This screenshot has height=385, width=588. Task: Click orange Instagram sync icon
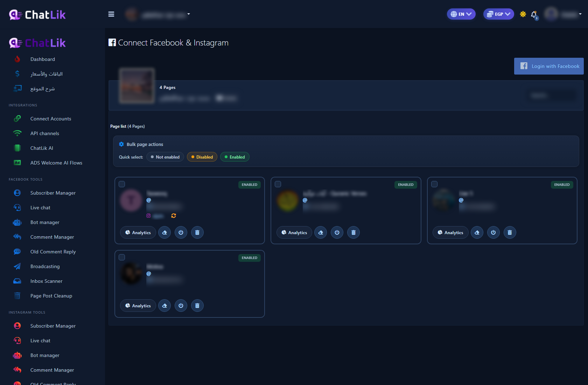pos(174,216)
